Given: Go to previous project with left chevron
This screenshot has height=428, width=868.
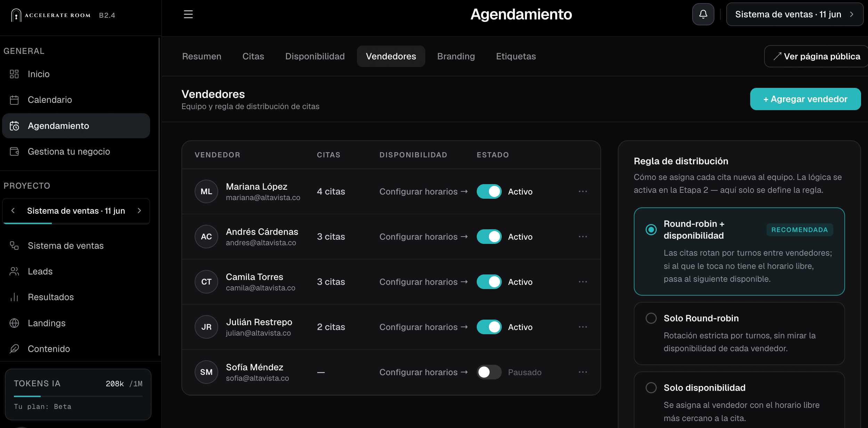Looking at the screenshot, I should [x=13, y=211].
